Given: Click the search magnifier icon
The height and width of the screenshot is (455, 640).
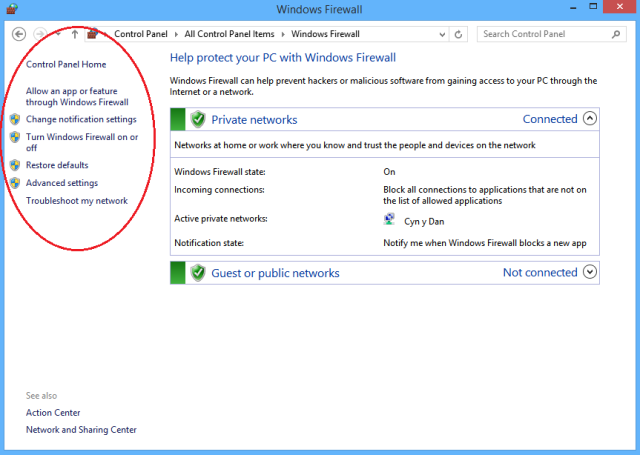Looking at the screenshot, I should 616,34.
